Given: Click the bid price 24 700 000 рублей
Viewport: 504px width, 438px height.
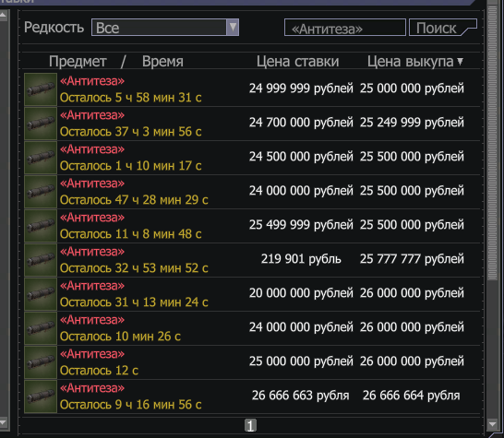Looking at the screenshot, I should click(301, 123).
